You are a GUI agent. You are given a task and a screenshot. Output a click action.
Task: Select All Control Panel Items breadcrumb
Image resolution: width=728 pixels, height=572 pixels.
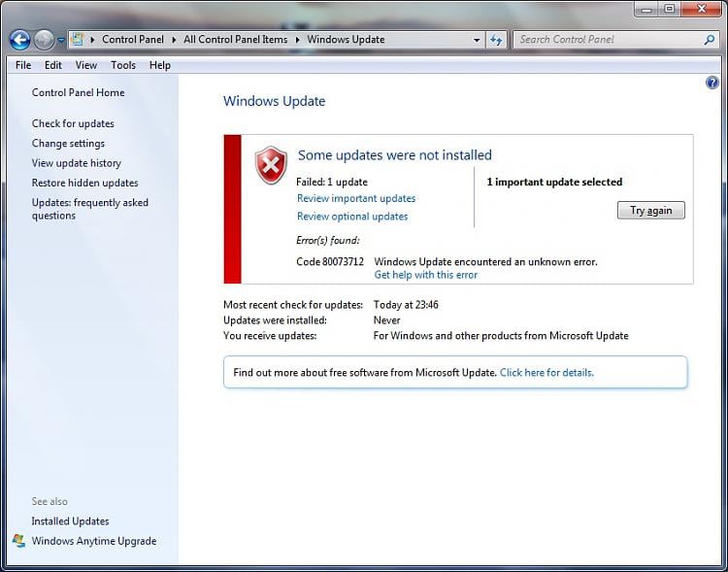(236, 40)
